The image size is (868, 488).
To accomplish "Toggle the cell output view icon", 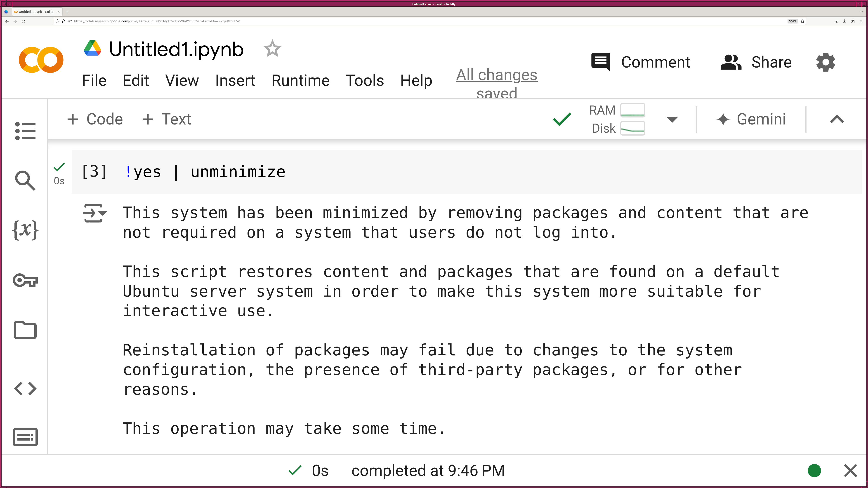I will (95, 213).
